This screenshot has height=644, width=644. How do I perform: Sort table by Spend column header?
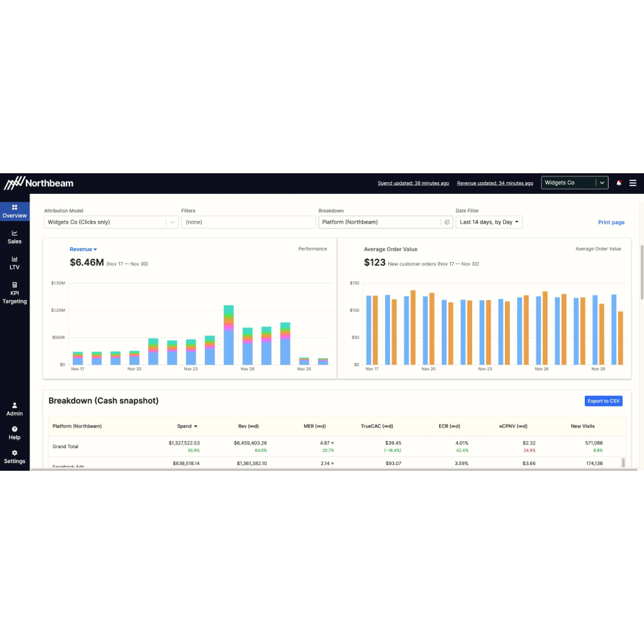187,426
